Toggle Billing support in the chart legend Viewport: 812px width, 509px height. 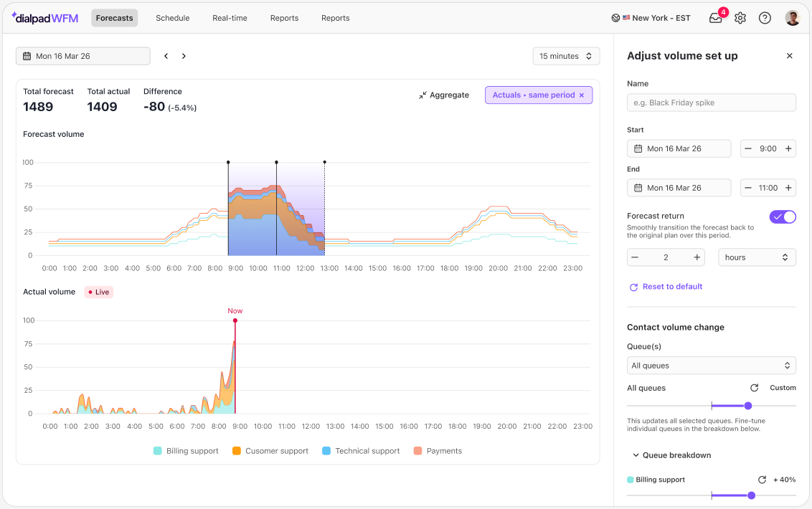(x=186, y=451)
